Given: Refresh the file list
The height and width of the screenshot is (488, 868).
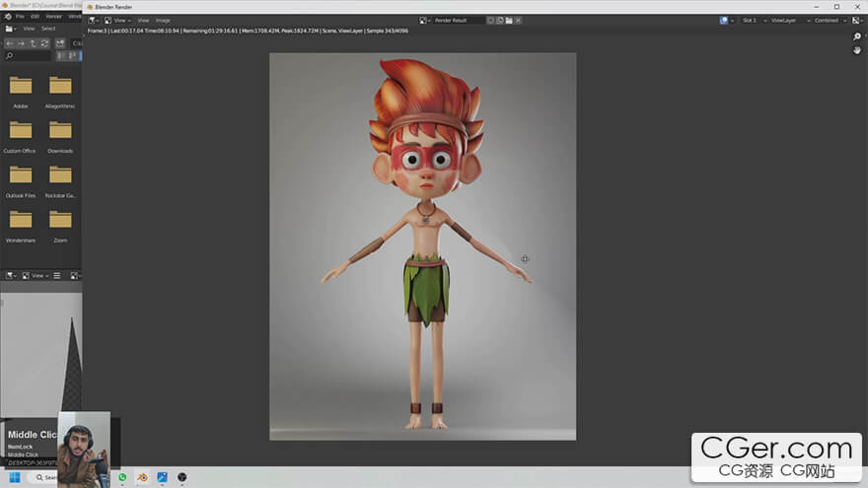Looking at the screenshot, I should tap(44, 43).
